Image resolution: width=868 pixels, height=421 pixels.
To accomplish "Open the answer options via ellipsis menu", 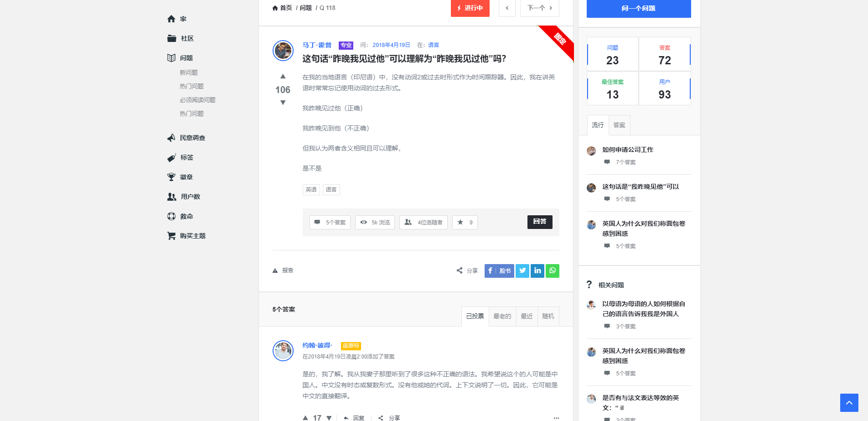I will tap(556, 417).
